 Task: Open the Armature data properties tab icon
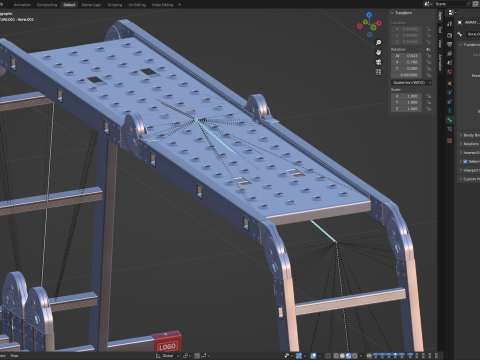point(449,111)
